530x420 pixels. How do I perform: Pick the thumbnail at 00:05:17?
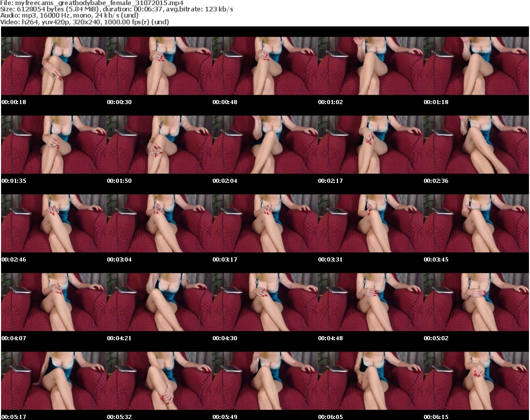point(54,381)
